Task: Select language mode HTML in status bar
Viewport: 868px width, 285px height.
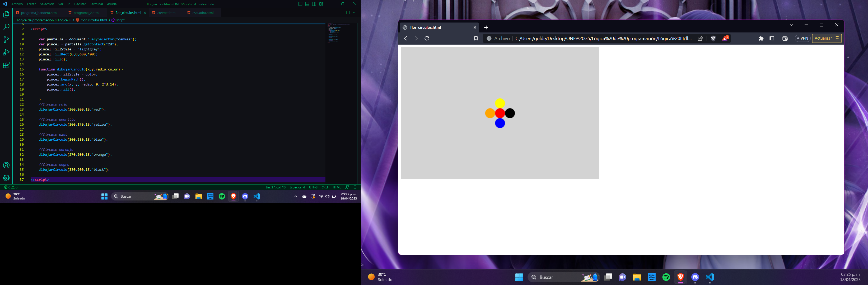Action: pyautogui.click(x=337, y=187)
